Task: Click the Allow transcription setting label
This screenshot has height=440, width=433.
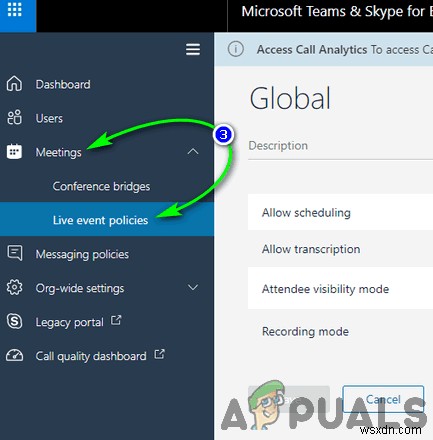Action: tap(311, 249)
